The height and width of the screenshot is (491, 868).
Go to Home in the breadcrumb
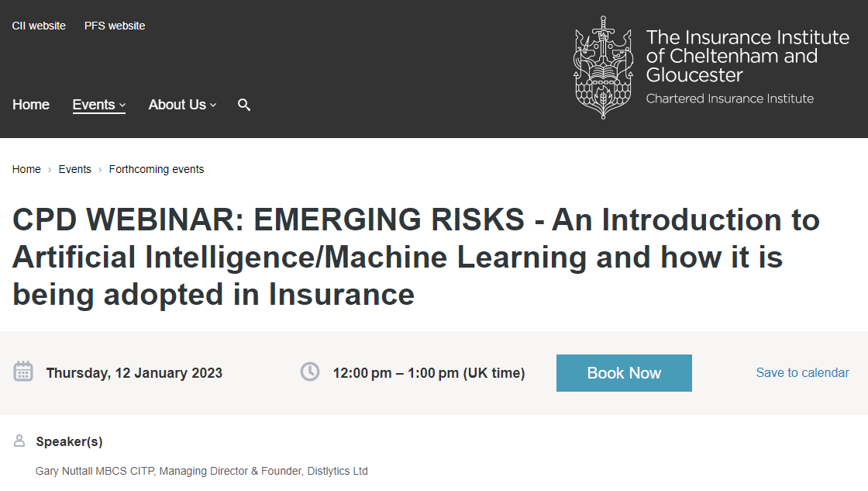(26, 169)
